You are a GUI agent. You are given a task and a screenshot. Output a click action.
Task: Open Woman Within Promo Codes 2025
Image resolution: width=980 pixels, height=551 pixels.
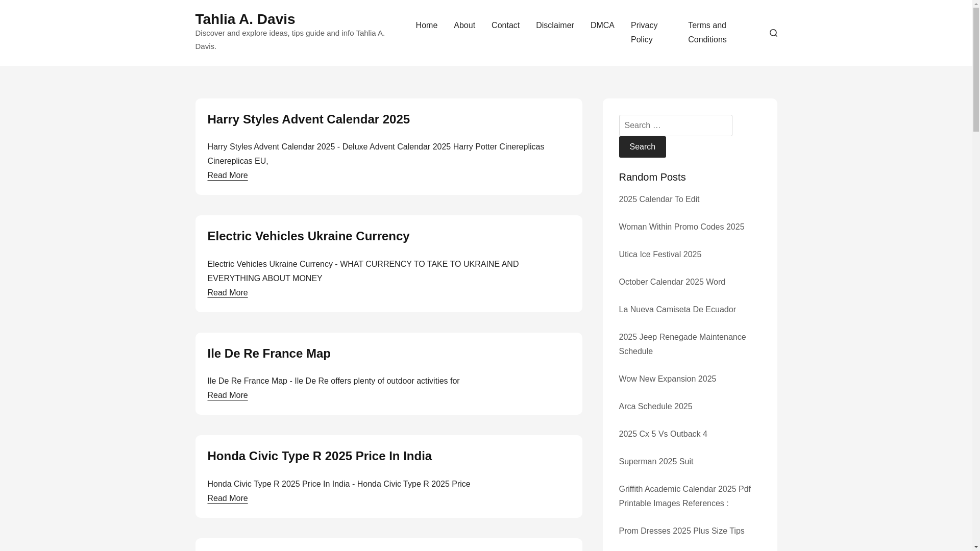click(681, 227)
